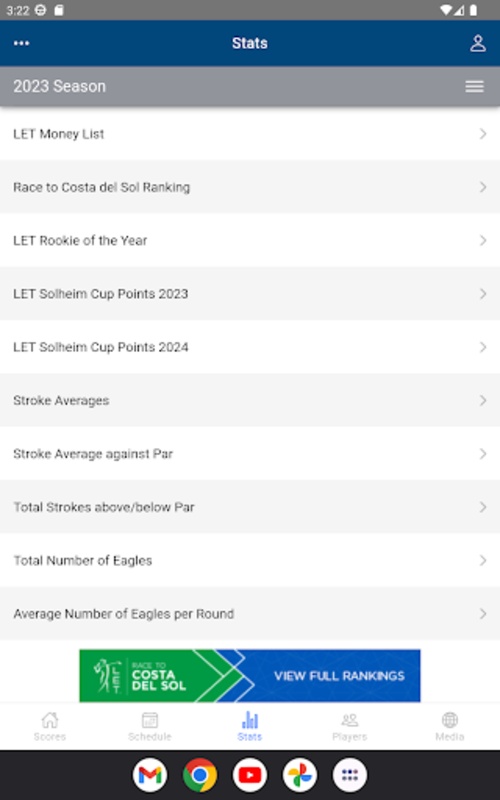Expand LET Money List chevron
This screenshot has height=800, width=500.
pyautogui.click(x=483, y=134)
